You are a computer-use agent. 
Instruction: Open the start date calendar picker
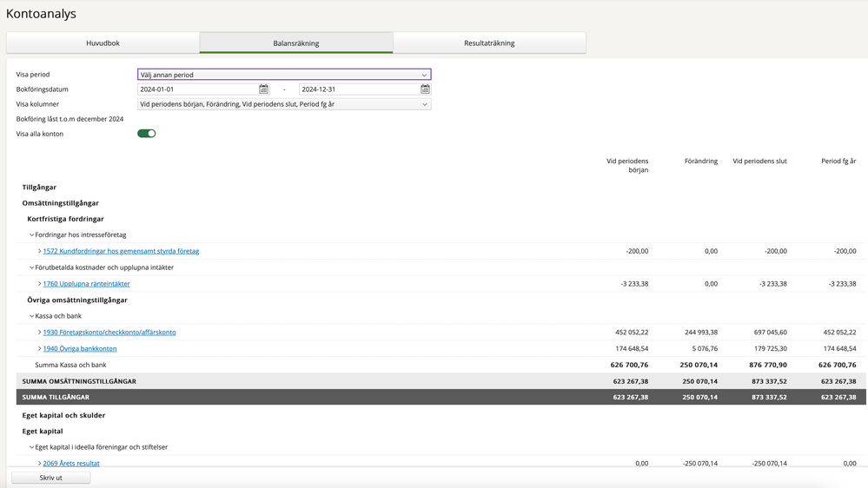pyautogui.click(x=263, y=89)
